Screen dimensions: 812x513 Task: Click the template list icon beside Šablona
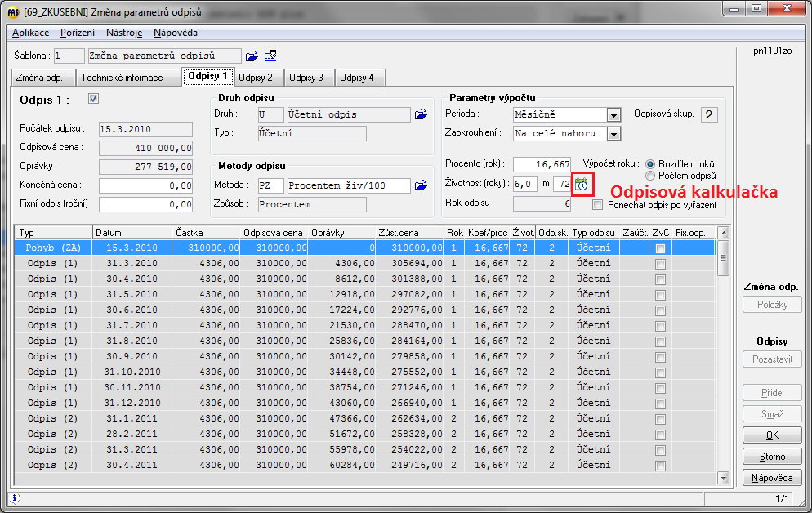[270, 56]
